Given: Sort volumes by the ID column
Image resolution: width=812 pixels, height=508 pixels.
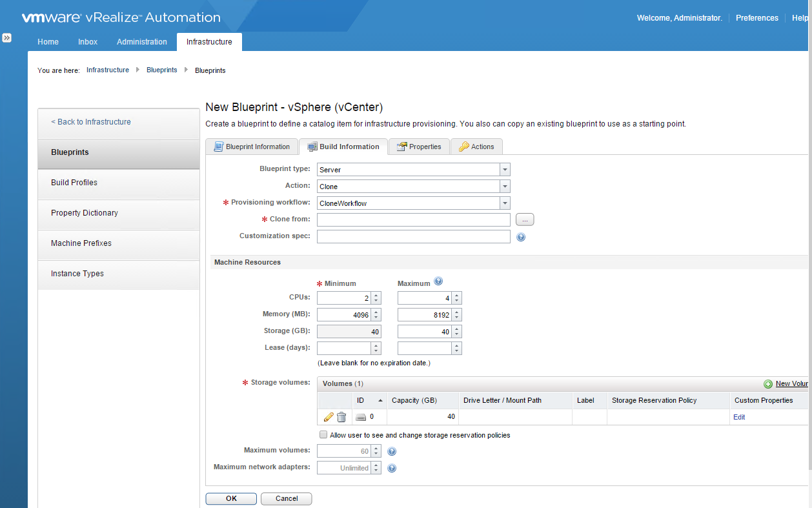Looking at the screenshot, I should point(369,400).
